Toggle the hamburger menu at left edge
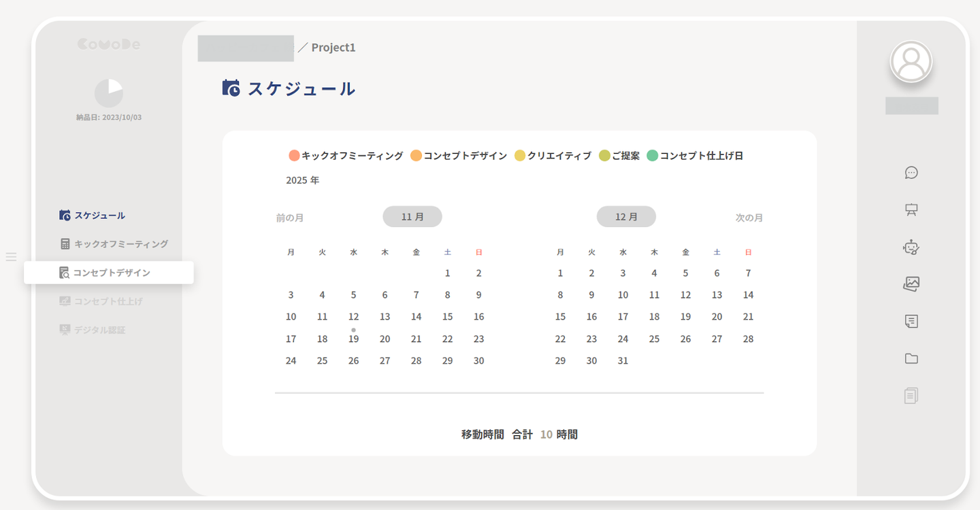Image resolution: width=980 pixels, height=510 pixels. pos(11,256)
